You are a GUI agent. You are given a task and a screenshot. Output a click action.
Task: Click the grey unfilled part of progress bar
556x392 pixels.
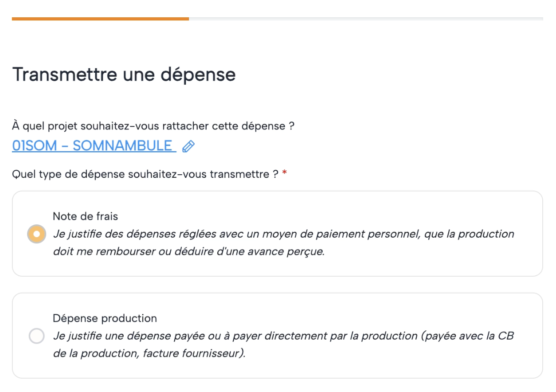[366, 19]
